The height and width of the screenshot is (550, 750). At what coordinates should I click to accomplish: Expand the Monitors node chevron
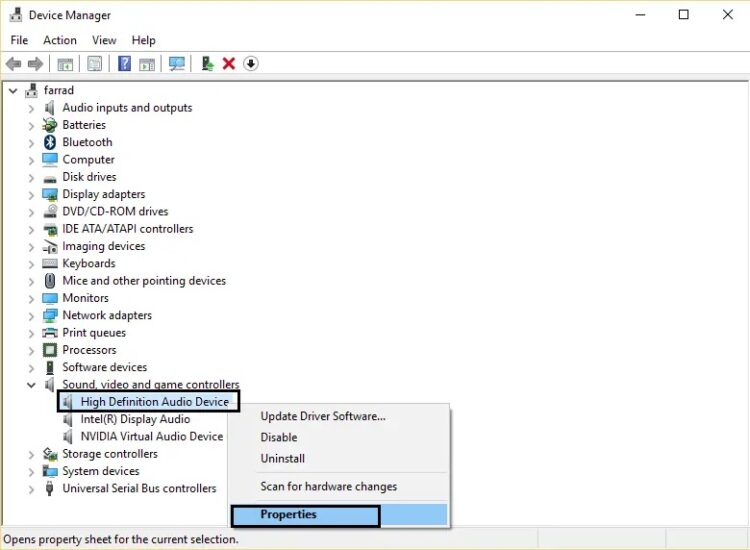(x=32, y=299)
